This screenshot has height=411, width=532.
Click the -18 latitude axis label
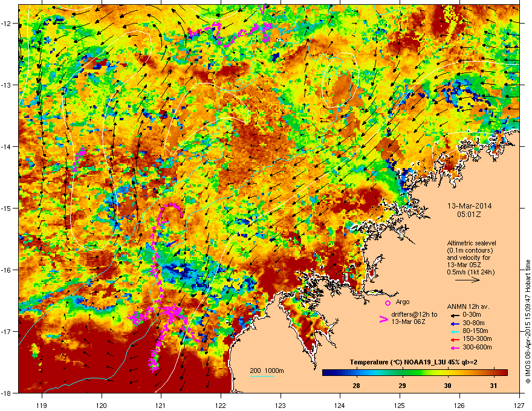click(x=6, y=393)
